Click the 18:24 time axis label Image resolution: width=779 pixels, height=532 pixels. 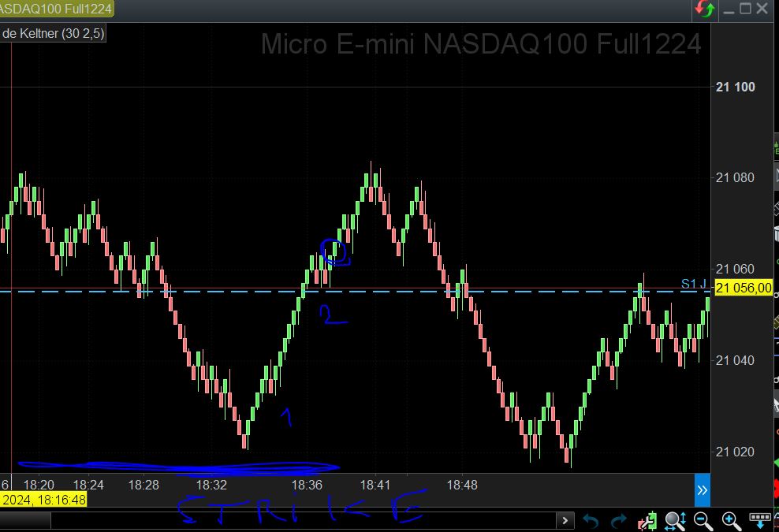point(88,485)
